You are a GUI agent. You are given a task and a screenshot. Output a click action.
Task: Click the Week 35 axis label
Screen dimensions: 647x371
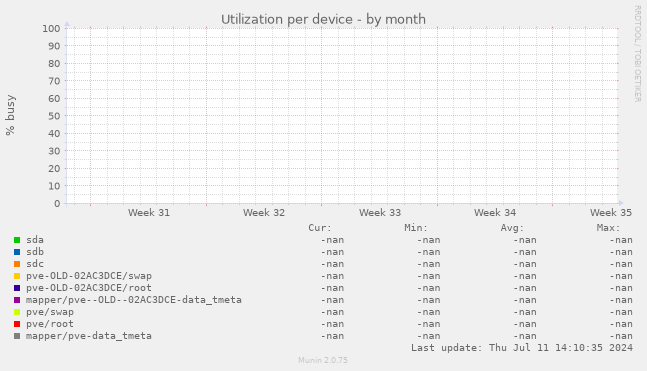pos(611,213)
